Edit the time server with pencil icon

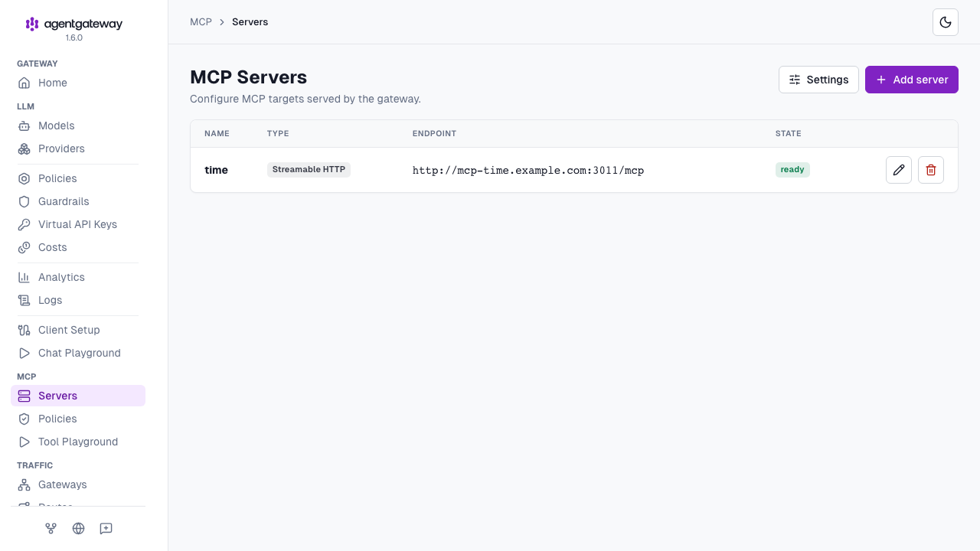[899, 170]
